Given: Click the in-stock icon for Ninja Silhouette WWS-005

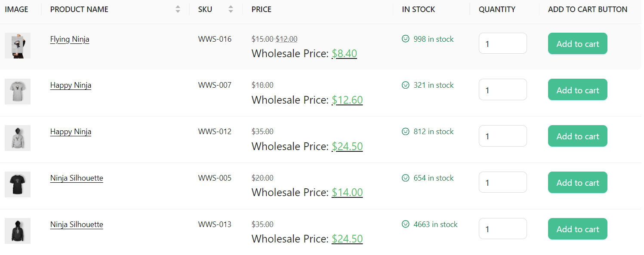Looking at the screenshot, I should (x=406, y=178).
